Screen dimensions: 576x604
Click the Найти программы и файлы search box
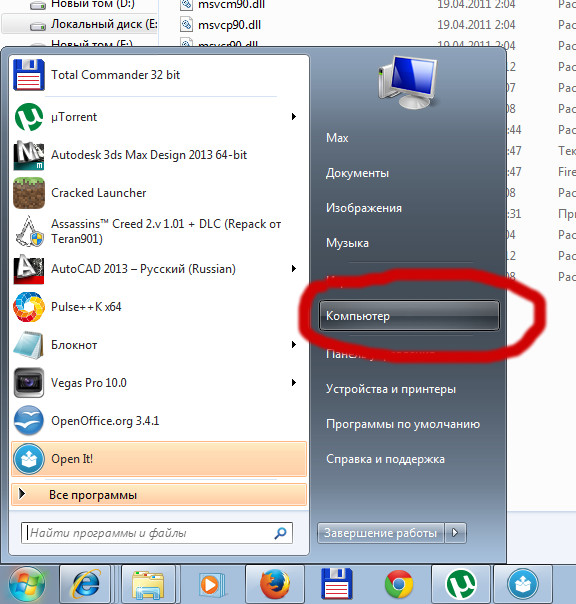click(157, 533)
